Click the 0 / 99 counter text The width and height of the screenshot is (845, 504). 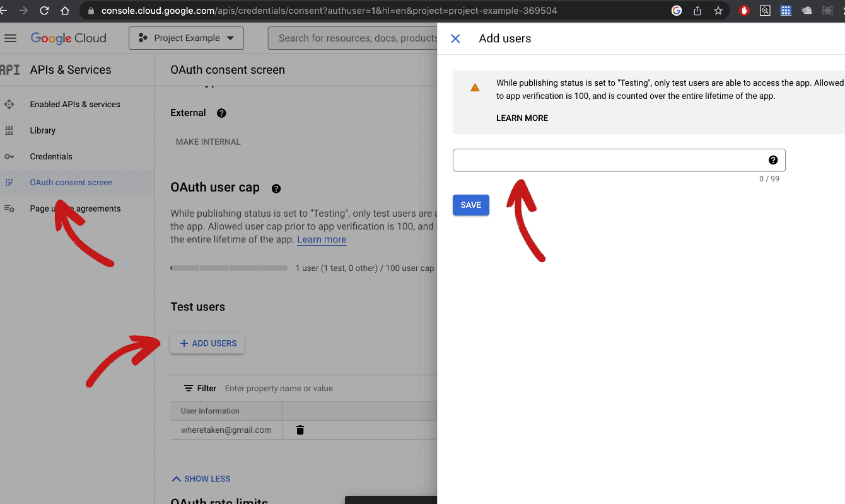[x=769, y=179]
